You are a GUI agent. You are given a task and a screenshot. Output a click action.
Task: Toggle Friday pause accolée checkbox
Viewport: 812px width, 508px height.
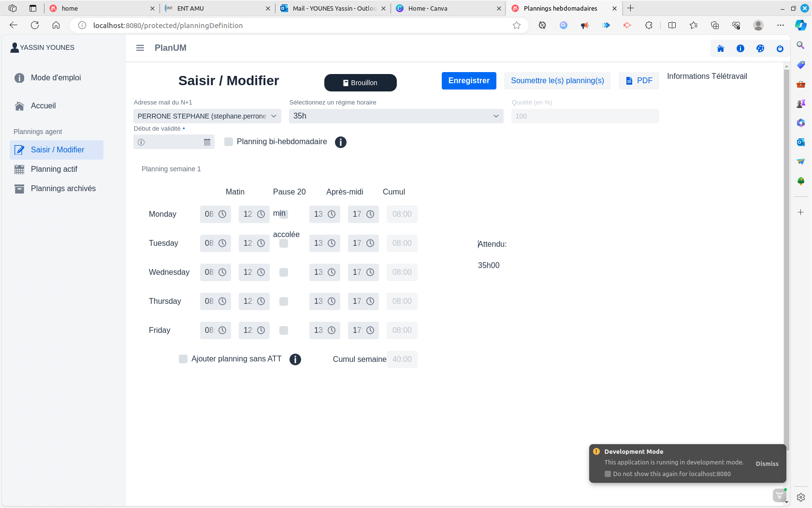[x=284, y=330]
